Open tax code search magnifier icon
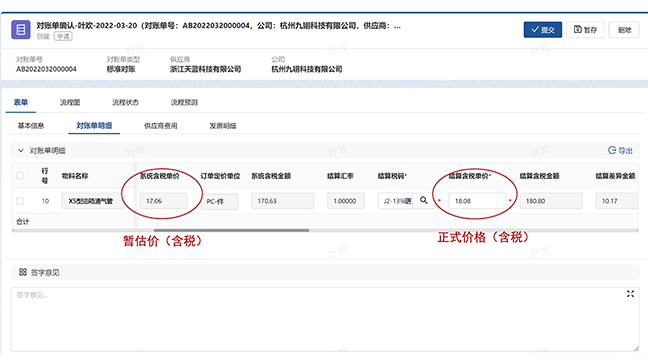Viewport: 648px width, 364px height. pos(424,200)
